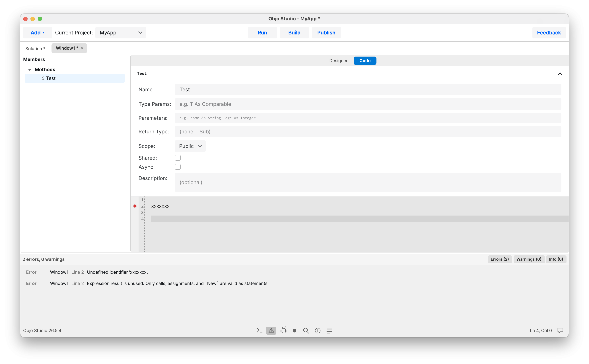Enable the Shared checkbox
589x364 pixels.
pos(178,158)
